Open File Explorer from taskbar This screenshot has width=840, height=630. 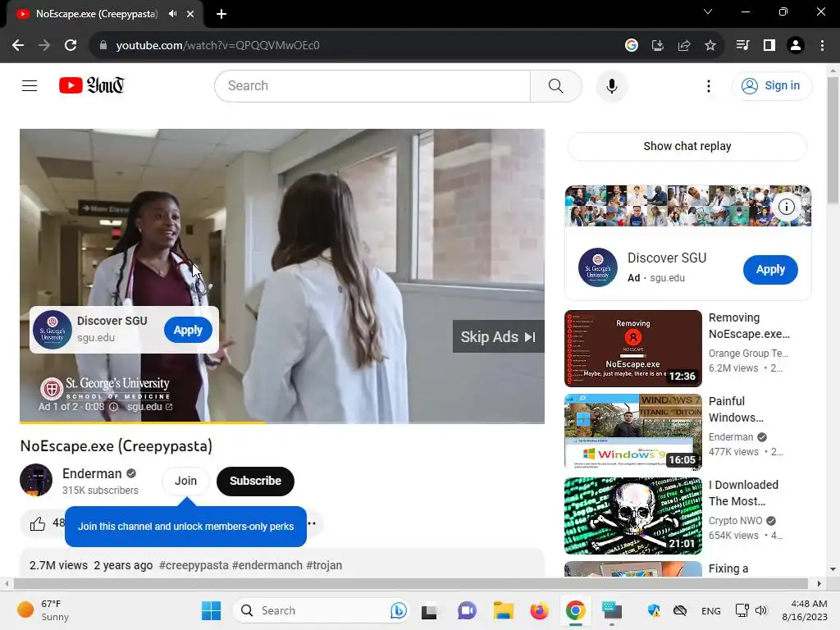pyautogui.click(x=503, y=610)
